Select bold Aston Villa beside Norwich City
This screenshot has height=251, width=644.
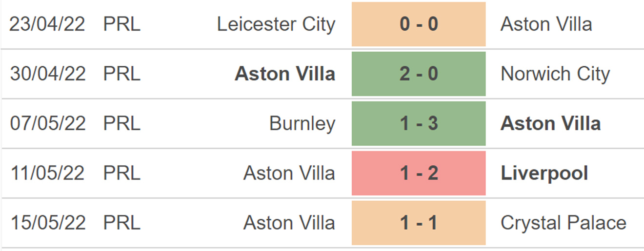pos(285,74)
